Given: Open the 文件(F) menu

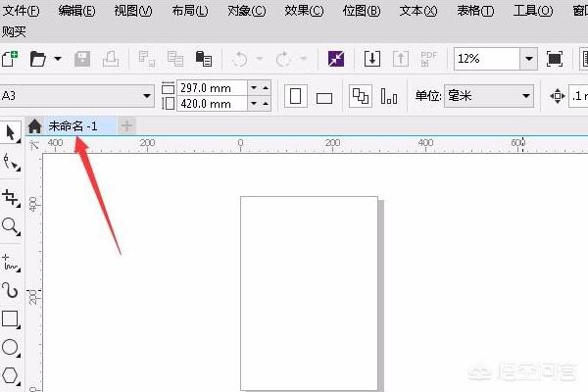Looking at the screenshot, I should coord(22,11).
